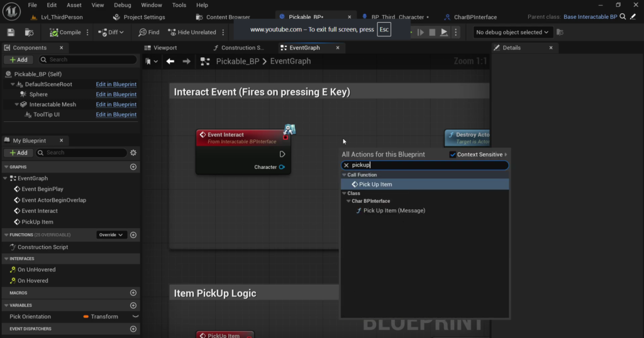Collapse the Call Function category
The image size is (644, 338).
(x=344, y=175)
